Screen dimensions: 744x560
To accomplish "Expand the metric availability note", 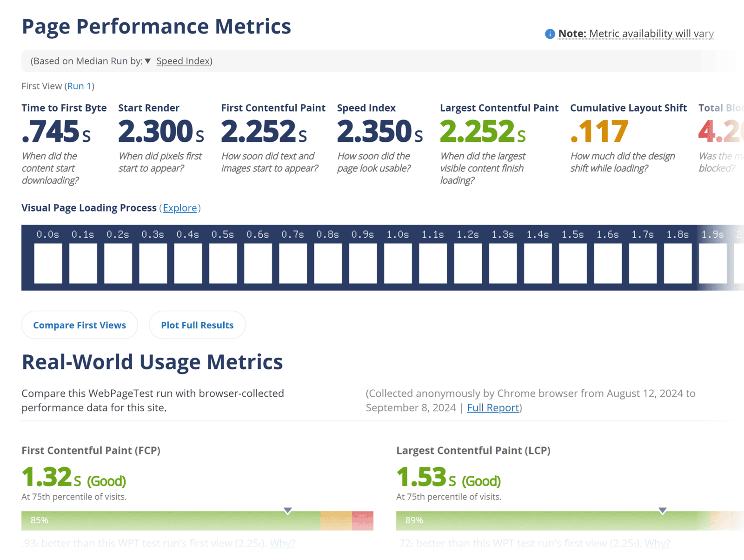I will pos(651,33).
